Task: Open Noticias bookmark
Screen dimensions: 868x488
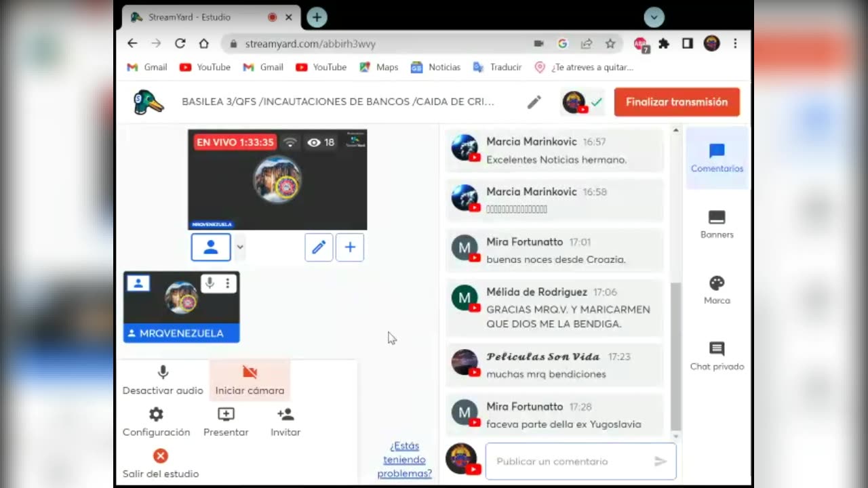Action: [435, 67]
